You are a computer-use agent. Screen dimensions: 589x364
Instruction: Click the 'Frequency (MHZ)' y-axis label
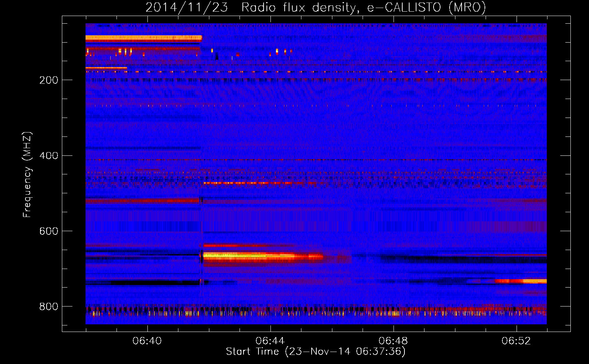click(27, 174)
